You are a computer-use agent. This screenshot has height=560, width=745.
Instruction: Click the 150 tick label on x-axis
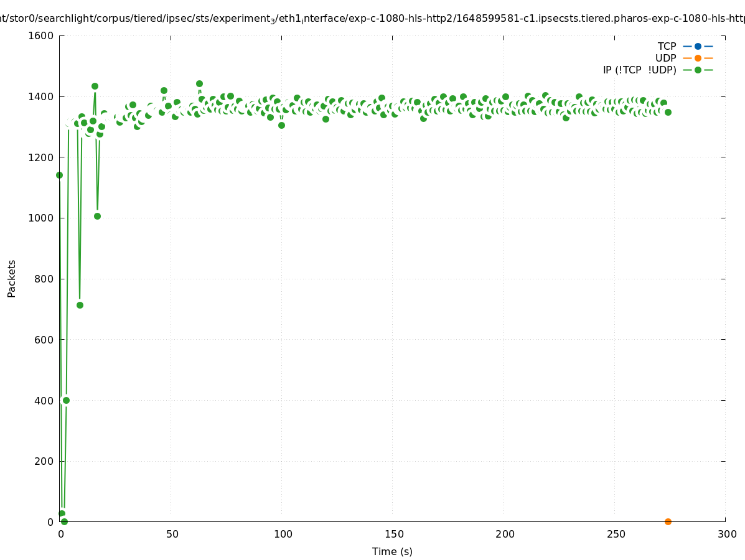[x=393, y=534]
